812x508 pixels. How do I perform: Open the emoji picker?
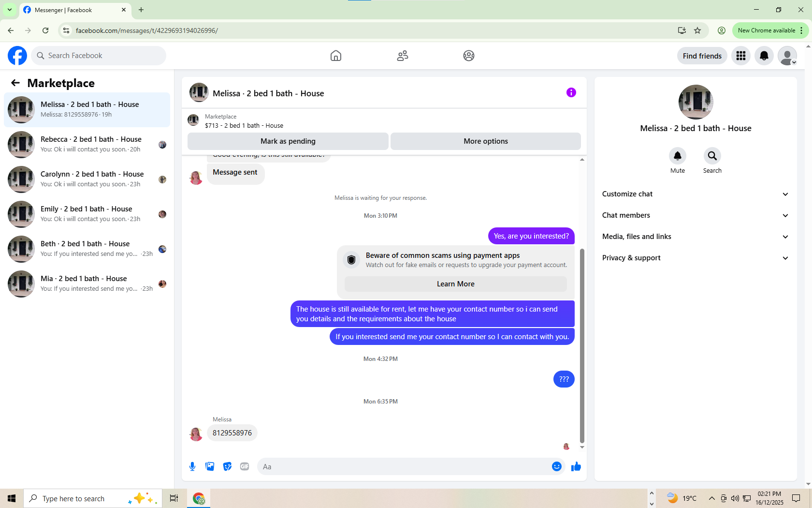coord(557,466)
